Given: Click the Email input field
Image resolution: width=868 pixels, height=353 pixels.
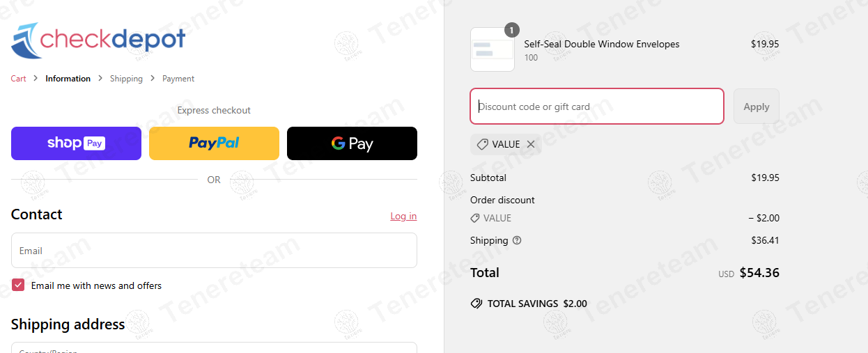Looking at the screenshot, I should [x=214, y=251].
